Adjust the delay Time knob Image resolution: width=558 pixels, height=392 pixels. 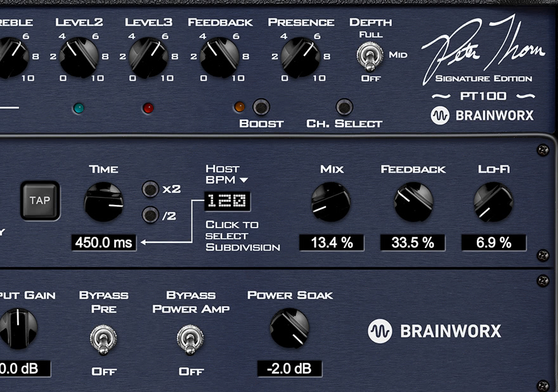(x=103, y=202)
